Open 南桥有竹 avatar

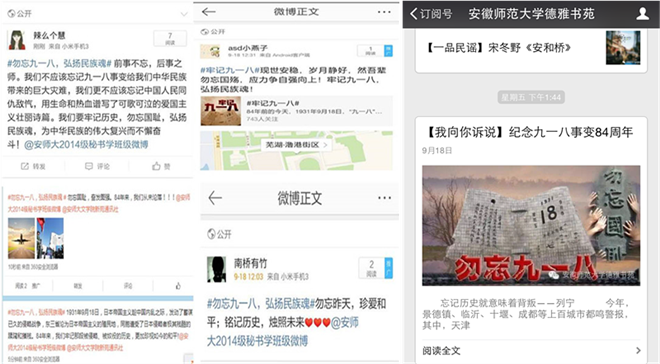tap(217, 269)
